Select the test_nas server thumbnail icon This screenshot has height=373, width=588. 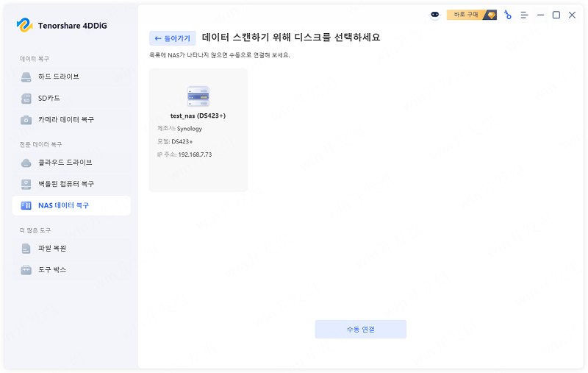tap(198, 96)
